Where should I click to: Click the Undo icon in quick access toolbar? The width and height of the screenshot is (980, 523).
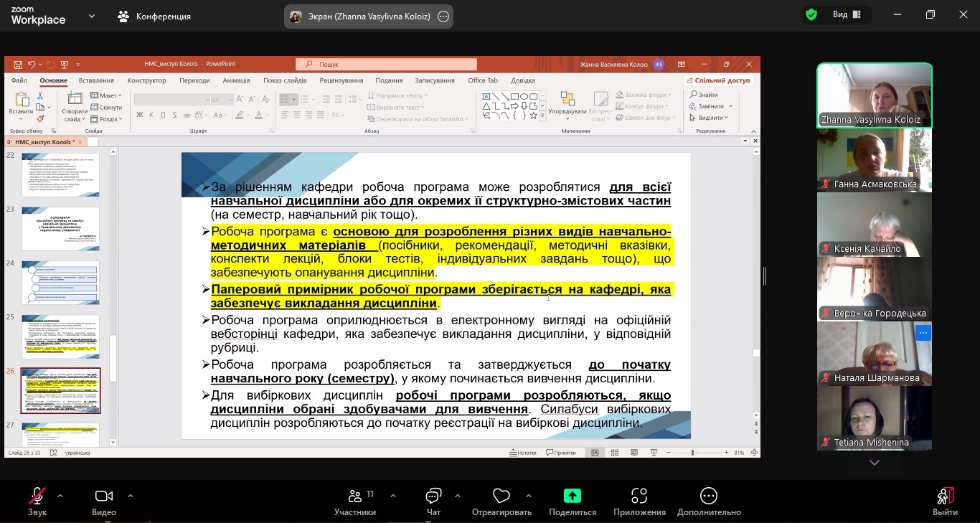point(31,64)
